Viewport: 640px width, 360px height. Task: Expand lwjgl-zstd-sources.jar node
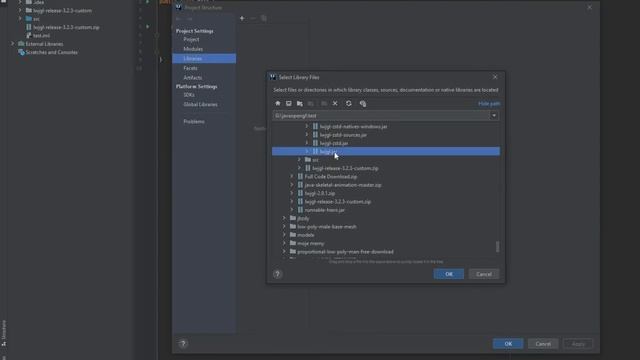[x=307, y=135]
